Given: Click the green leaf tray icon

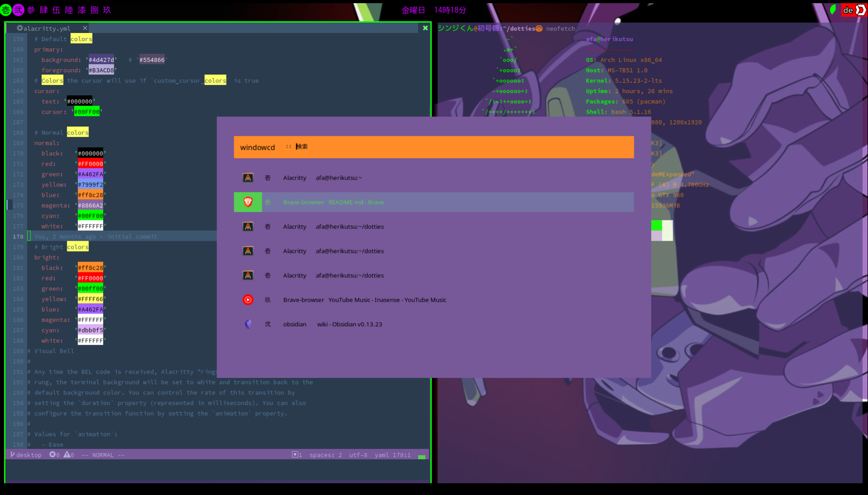Looking at the screenshot, I should click(833, 9).
